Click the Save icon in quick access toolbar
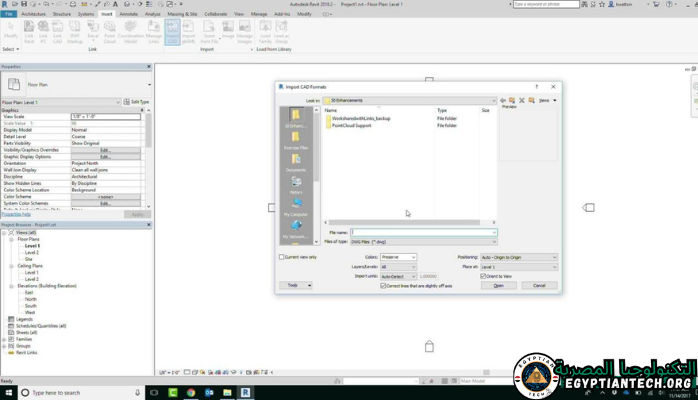This screenshot has height=400, width=698. pos(24,4)
